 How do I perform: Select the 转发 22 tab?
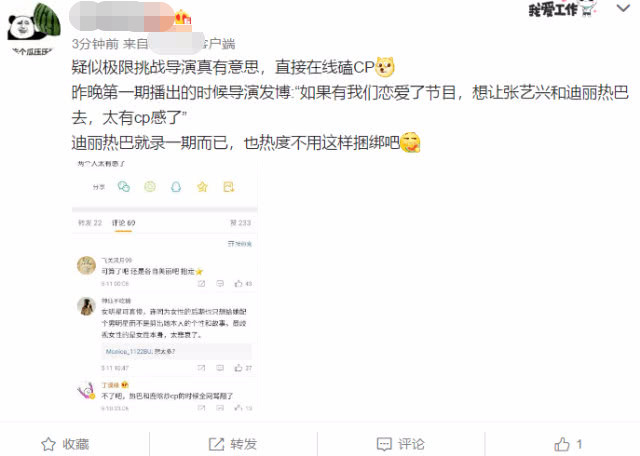click(90, 223)
